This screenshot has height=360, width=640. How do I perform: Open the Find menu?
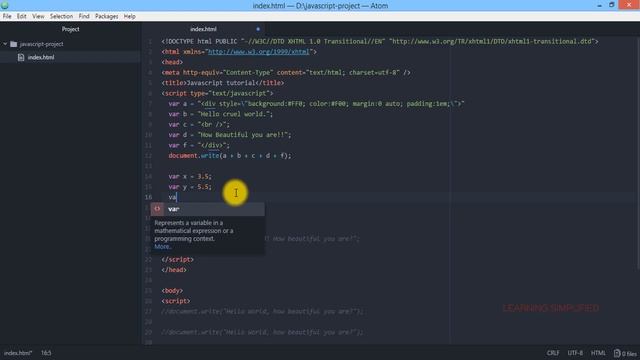84,16
